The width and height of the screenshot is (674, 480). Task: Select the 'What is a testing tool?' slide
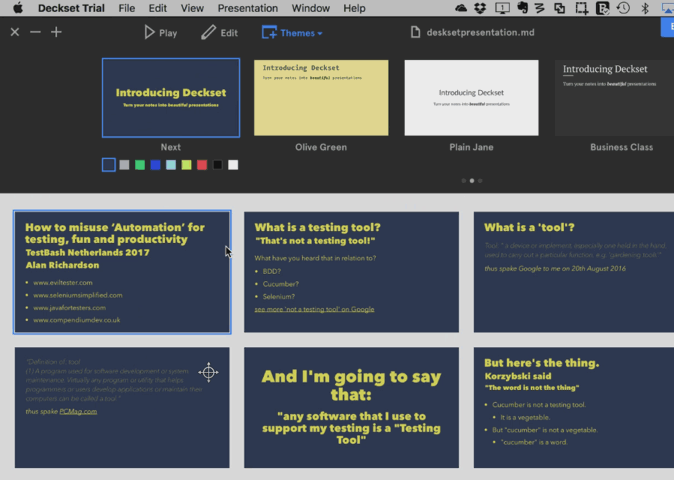[x=351, y=272]
